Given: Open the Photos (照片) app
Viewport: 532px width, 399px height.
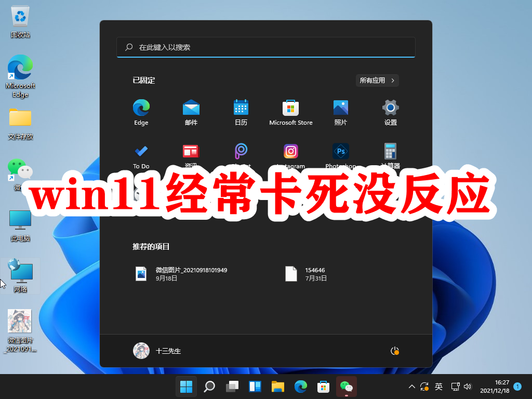Looking at the screenshot, I should [x=341, y=112].
